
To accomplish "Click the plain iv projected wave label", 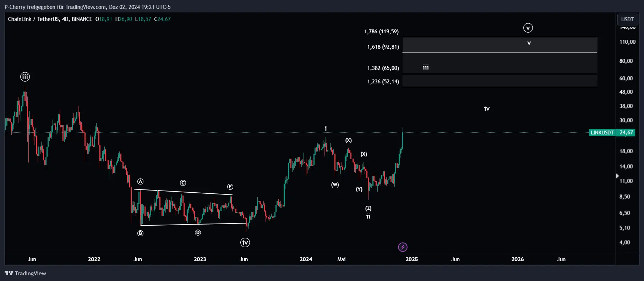I will coord(487,108).
